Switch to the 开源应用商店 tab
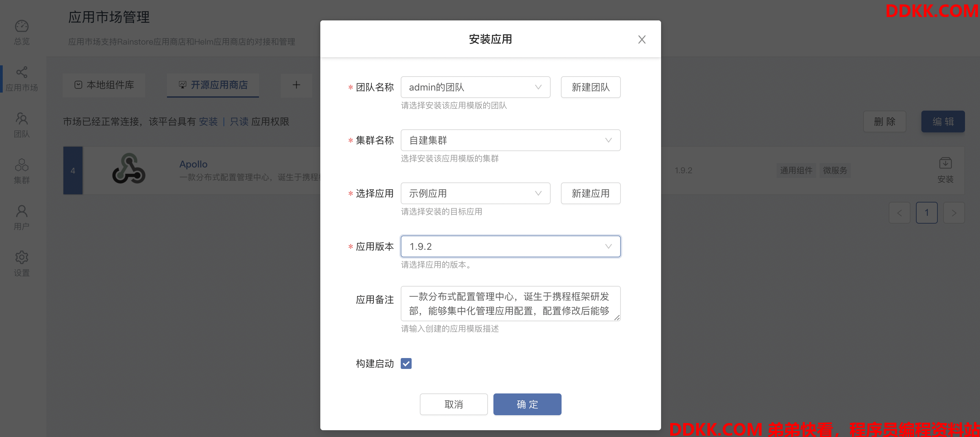This screenshot has width=980, height=437. point(213,85)
